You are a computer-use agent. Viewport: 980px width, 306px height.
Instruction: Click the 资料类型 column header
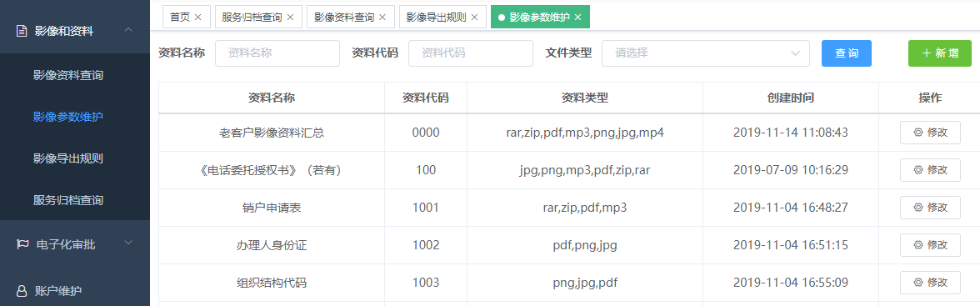click(x=585, y=98)
